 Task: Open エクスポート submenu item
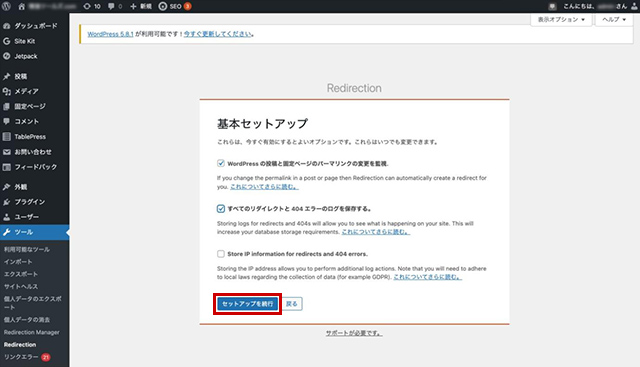(x=21, y=274)
